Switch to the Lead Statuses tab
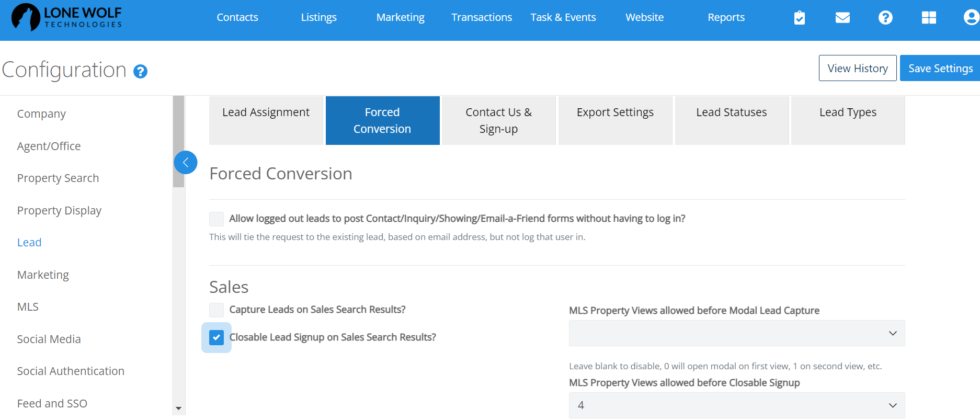The height and width of the screenshot is (420, 980). point(731,112)
